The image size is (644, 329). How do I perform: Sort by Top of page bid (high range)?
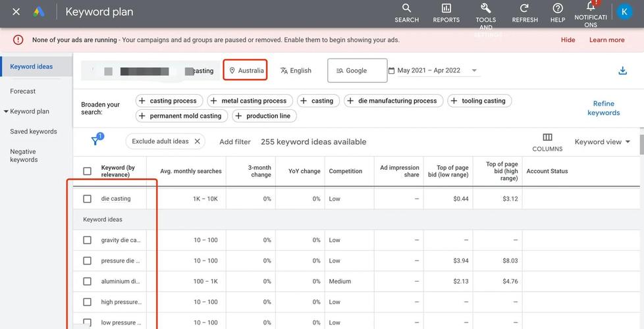[502, 171]
